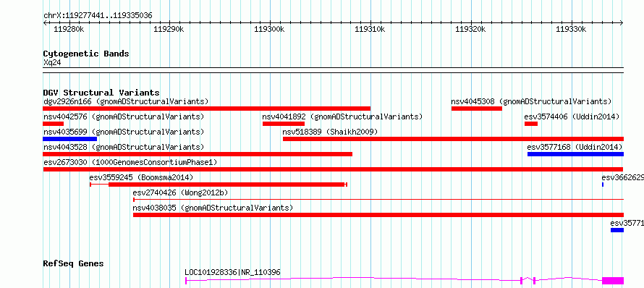Screen dimensions: 644x288
Task: Open variant nsv4045308 gnomAD label
Action: pyautogui.click(x=531, y=101)
